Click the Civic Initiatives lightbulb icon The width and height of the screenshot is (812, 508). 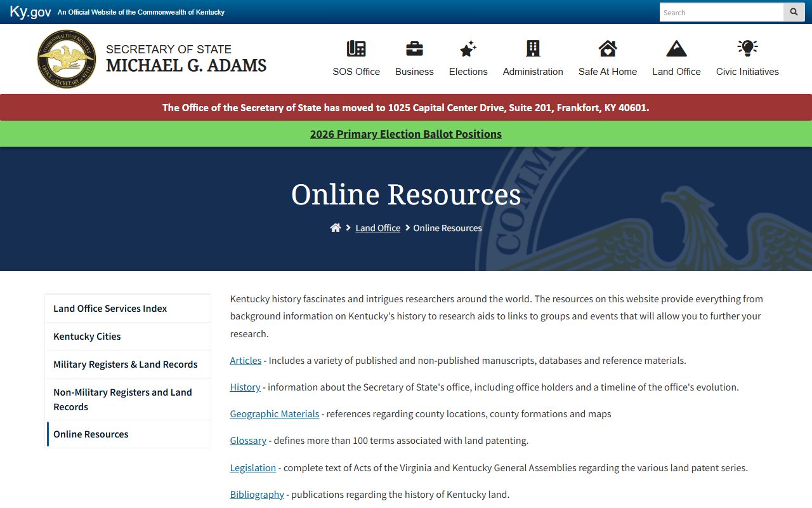pyautogui.click(x=747, y=48)
